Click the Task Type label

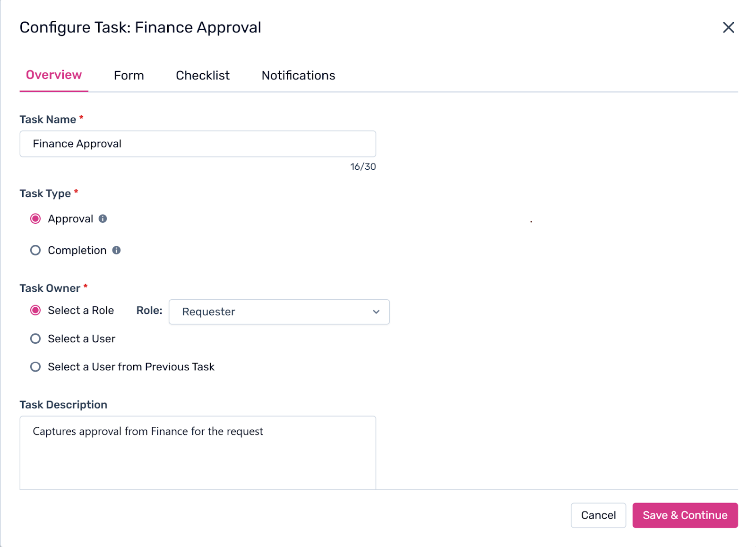click(x=45, y=193)
